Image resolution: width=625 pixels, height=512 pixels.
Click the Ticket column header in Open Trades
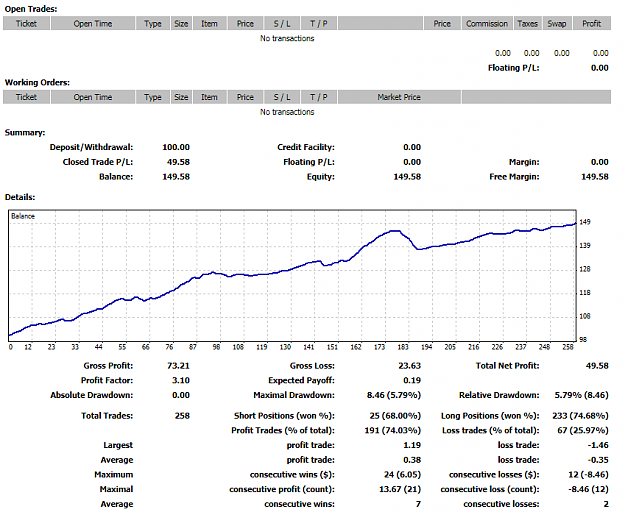point(26,24)
